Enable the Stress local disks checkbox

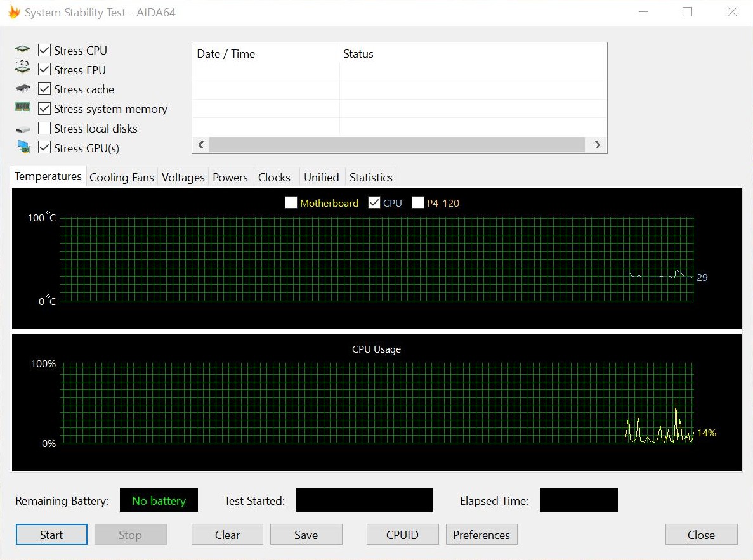(44, 128)
